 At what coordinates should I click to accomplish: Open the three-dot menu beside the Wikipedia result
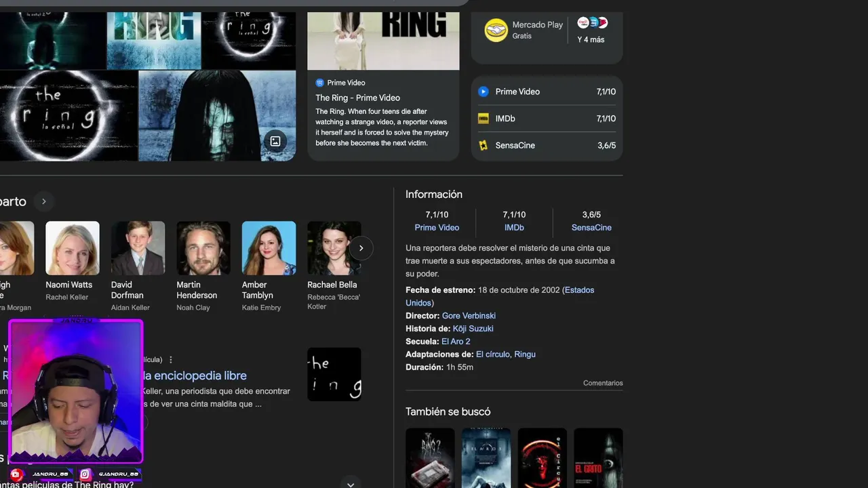(x=171, y=360)
